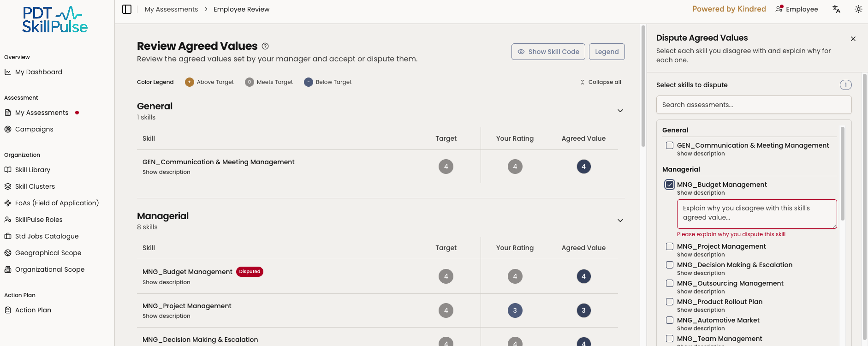
Task: Click the Legend button
Action: click(607, 52)
